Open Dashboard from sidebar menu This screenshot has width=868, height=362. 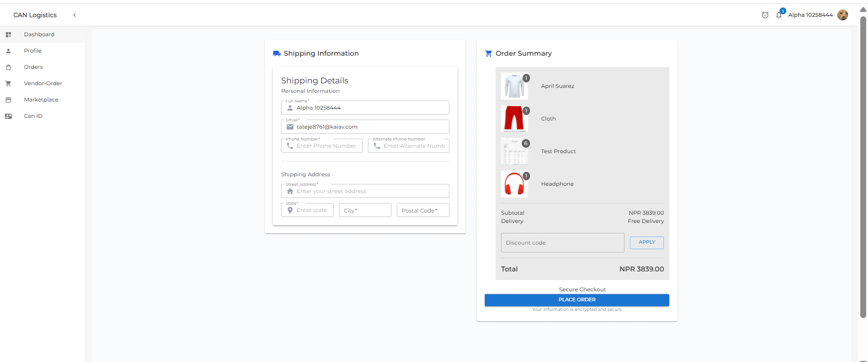coord(42,34)
